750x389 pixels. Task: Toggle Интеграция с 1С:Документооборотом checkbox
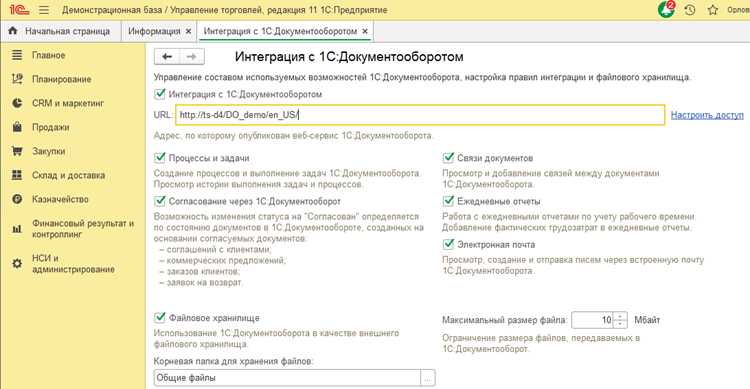[x=160, y=94]
